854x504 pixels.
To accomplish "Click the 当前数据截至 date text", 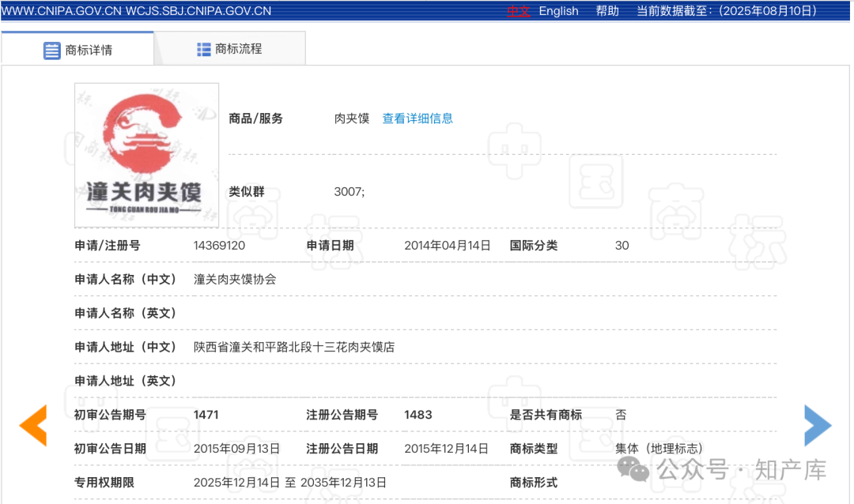I will pyautogui.click(x=727, y=11).
